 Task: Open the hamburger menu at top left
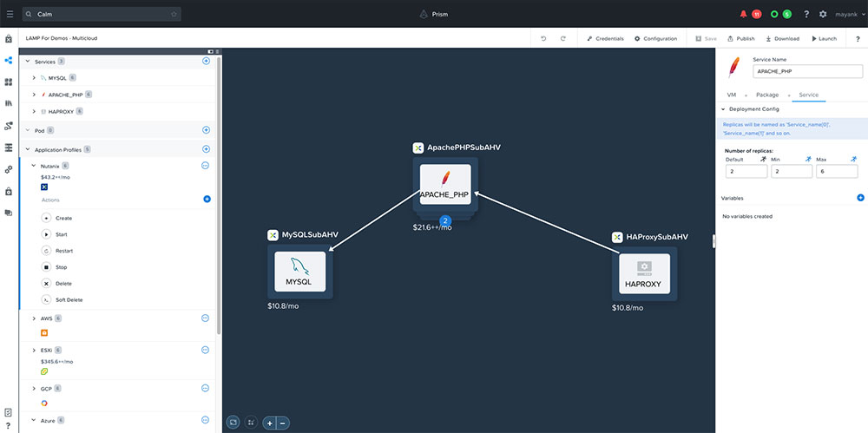tap(10, 14)
